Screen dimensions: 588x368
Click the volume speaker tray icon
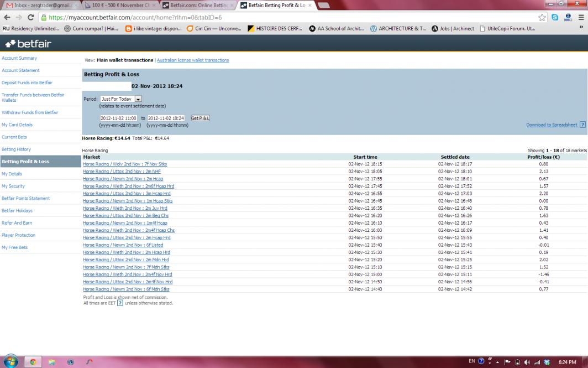point(527,362)
